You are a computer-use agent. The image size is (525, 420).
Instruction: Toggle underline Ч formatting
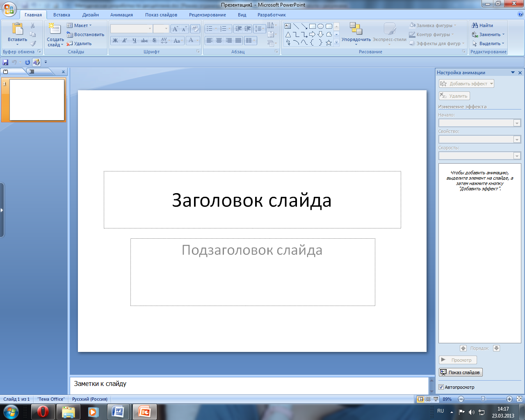point(134,41)
